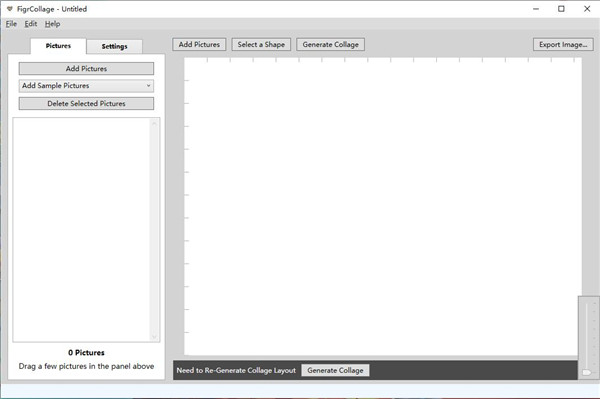This screenshot has height=399, width=600.
Task: Click the FigrCollage app icon in title bar
Action: tap(10, 9)
